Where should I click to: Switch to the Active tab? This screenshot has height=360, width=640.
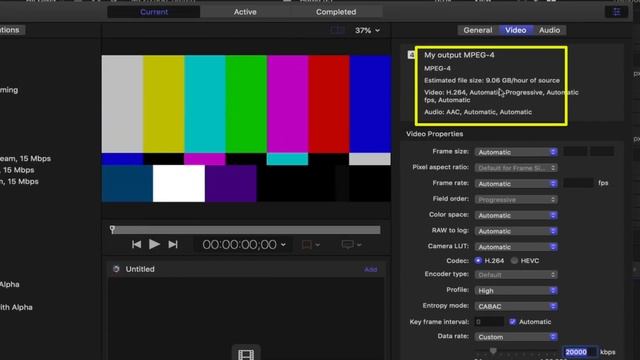245,12
